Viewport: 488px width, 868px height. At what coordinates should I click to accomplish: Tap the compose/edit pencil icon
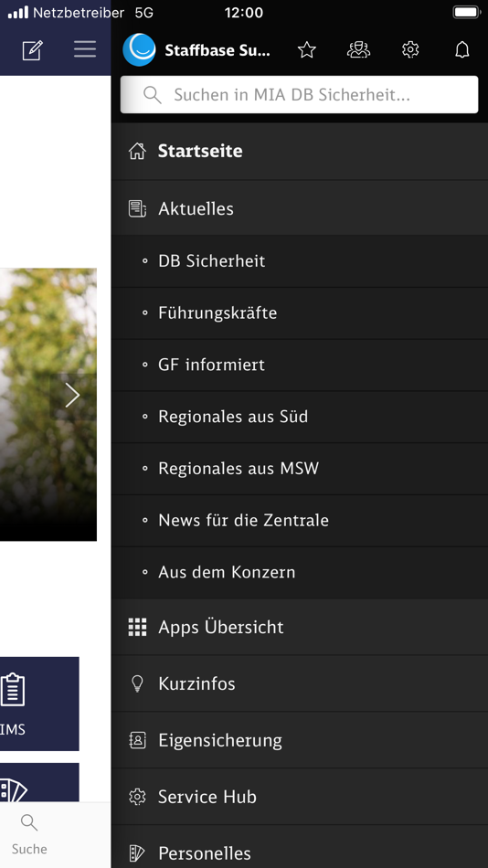(32, 50)
